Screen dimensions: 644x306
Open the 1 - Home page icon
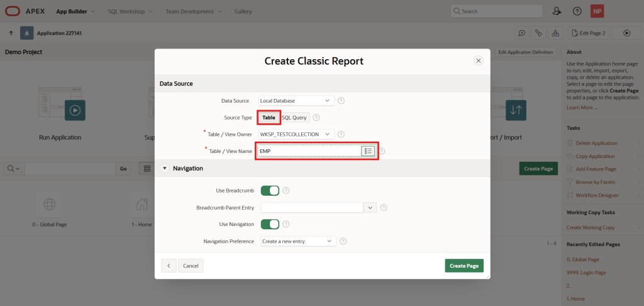(x=142, y=203)
